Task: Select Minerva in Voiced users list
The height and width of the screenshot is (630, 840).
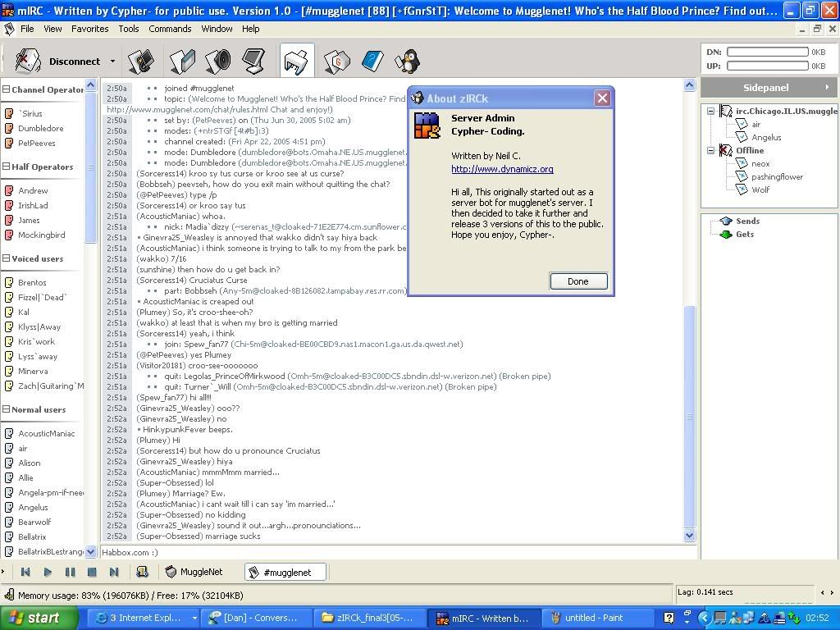Action: click(33, 371)
